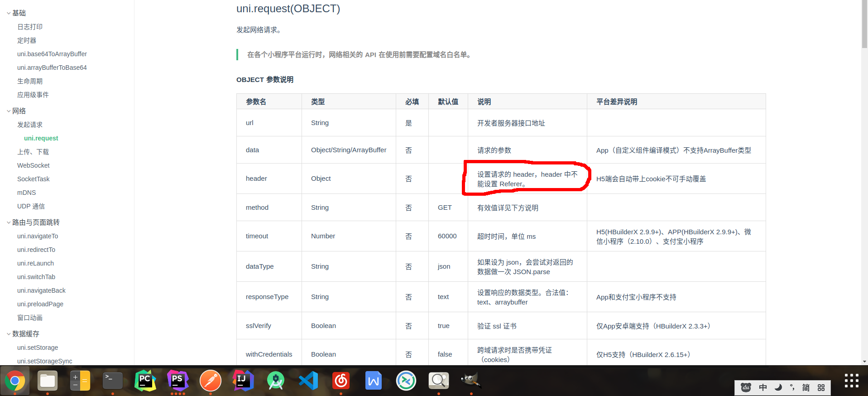Viewport: 868px width, 396px height.
Task: Open Postman from the dock
Action: pyautogui.click(x=211, y=381)
